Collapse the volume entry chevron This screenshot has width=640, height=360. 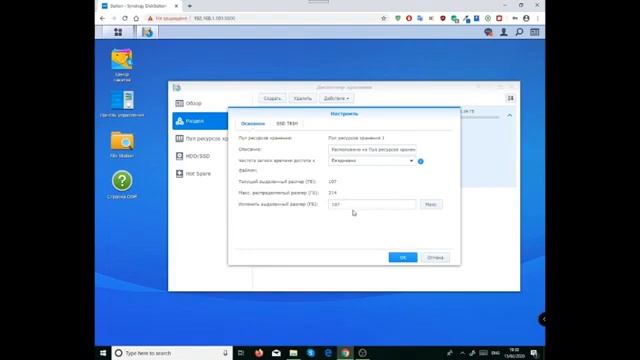tap(510, 116)
